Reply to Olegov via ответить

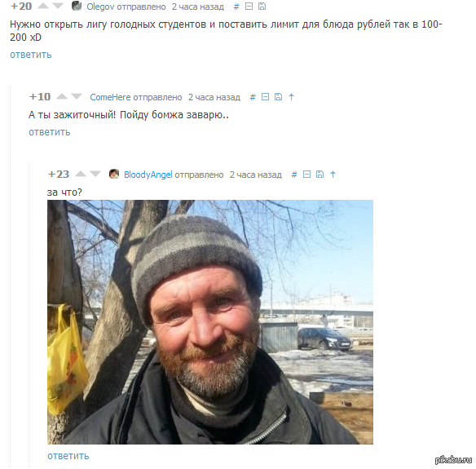click(x=31, y=55)
